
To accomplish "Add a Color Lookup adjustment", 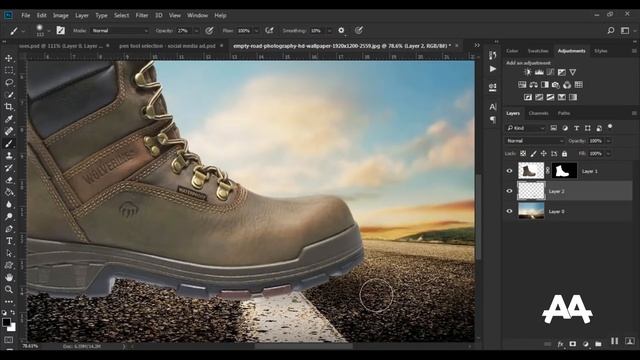I will click(x=578, y=85).
